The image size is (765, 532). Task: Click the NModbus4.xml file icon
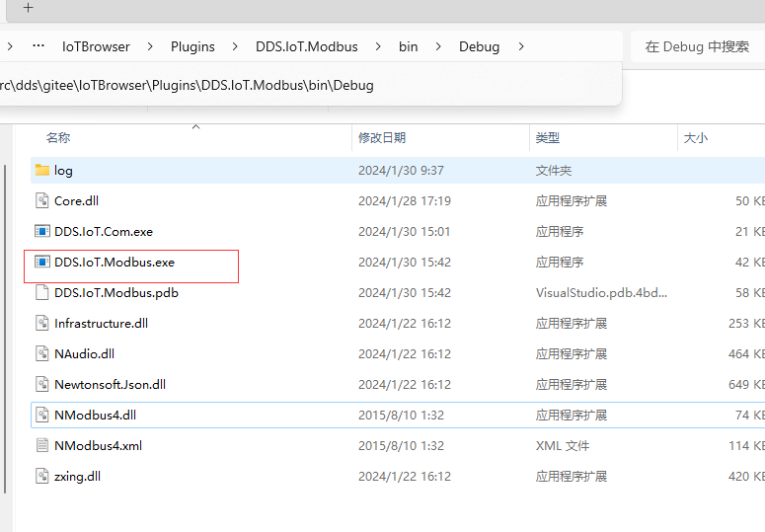[x=42, y=445]
